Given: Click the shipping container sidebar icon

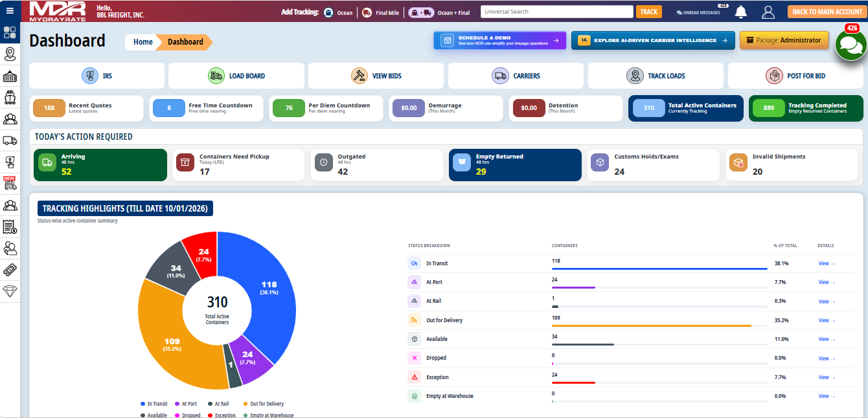Looking at the screenshot, I should [x=10, y=77].
